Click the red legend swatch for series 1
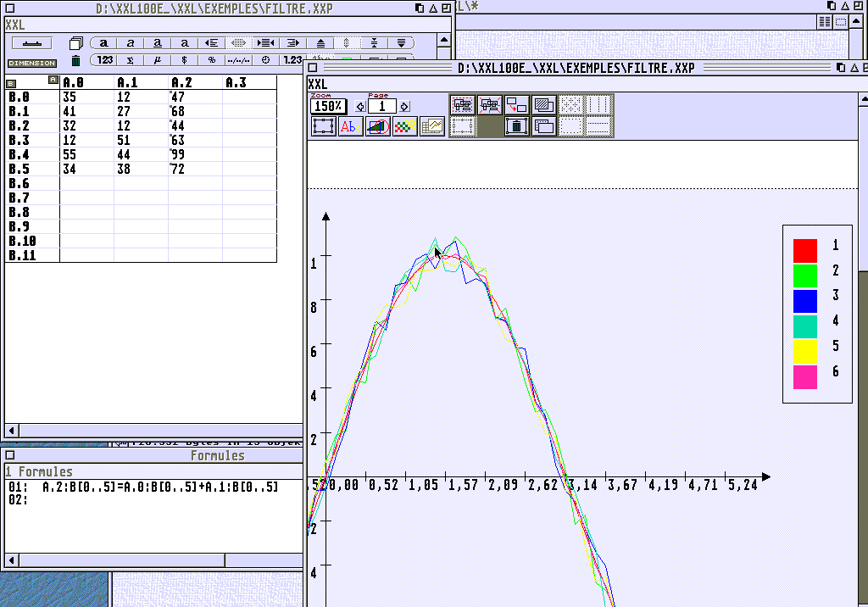 [x=805, y=250]
